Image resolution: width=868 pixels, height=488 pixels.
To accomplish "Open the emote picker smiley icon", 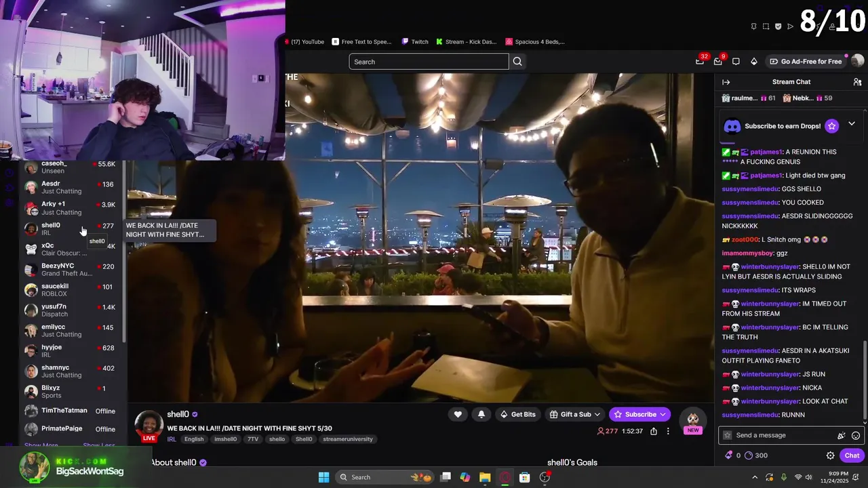I will 856,435.
